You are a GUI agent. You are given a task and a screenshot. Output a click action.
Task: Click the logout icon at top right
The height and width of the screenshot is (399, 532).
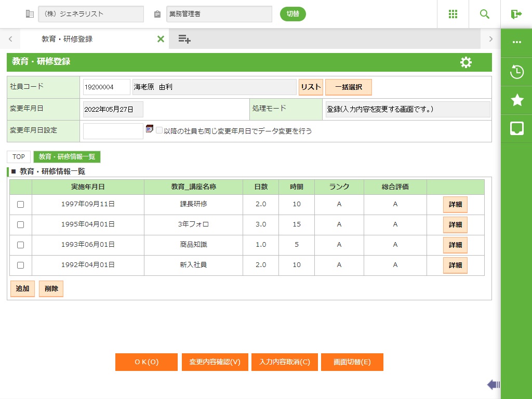[x=516, y=14]
